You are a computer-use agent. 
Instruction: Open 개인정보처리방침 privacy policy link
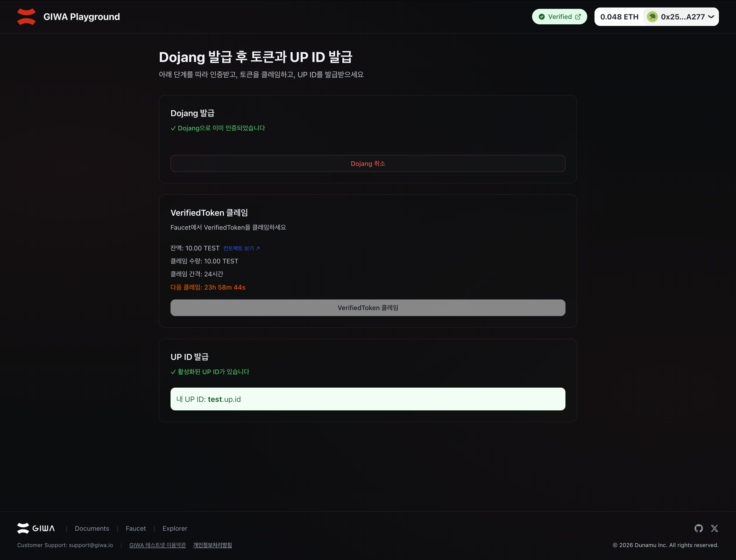(213, 545)
